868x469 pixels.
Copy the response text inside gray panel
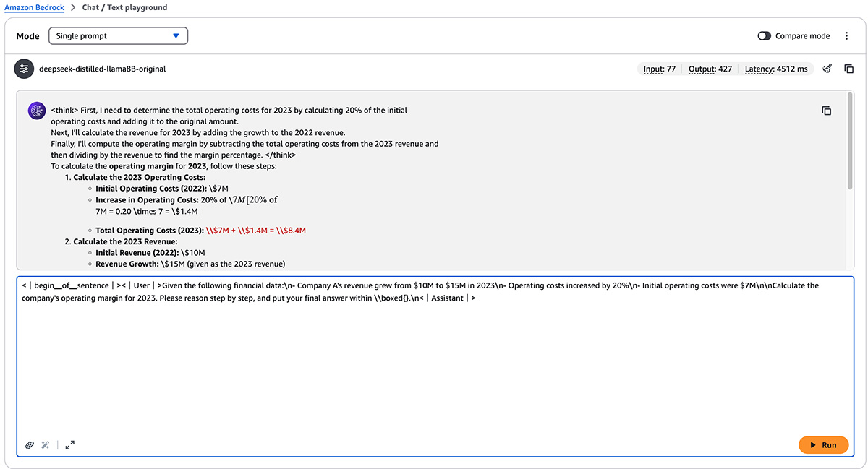826,111
